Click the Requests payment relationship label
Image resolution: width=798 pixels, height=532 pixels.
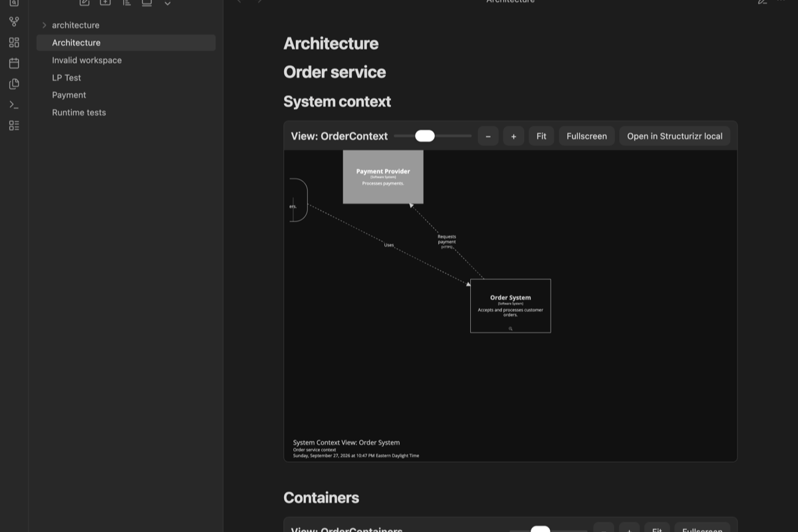coord(447,241)
